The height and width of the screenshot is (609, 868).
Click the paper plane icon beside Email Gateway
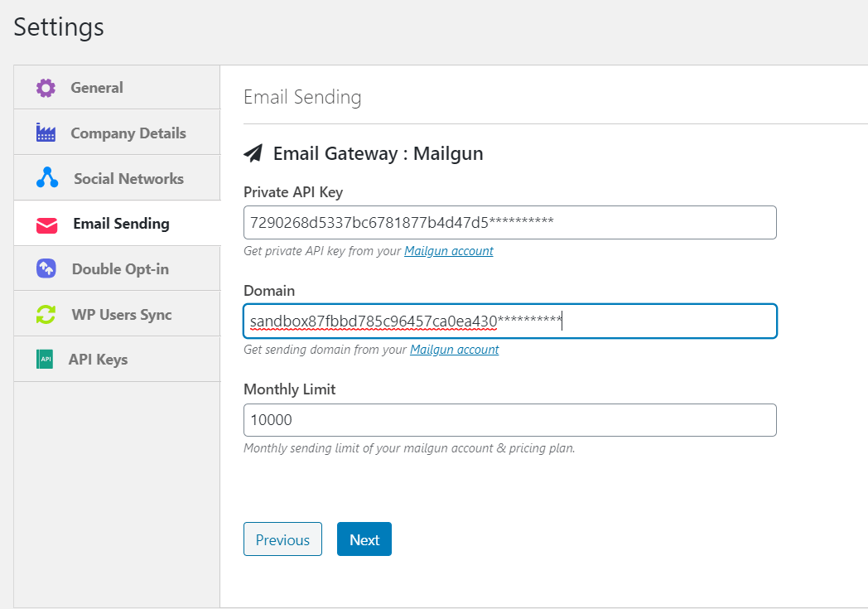[x=253, y=152]
